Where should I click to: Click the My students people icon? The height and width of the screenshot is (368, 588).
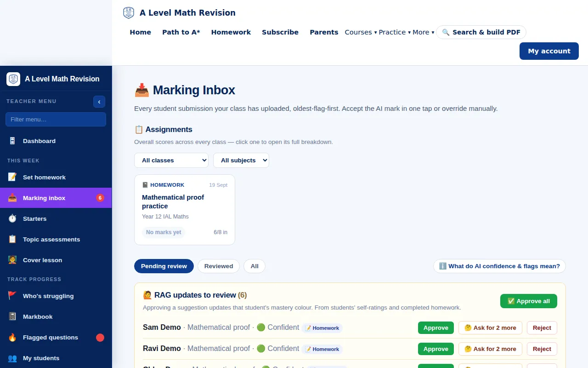tap(12, 358)
